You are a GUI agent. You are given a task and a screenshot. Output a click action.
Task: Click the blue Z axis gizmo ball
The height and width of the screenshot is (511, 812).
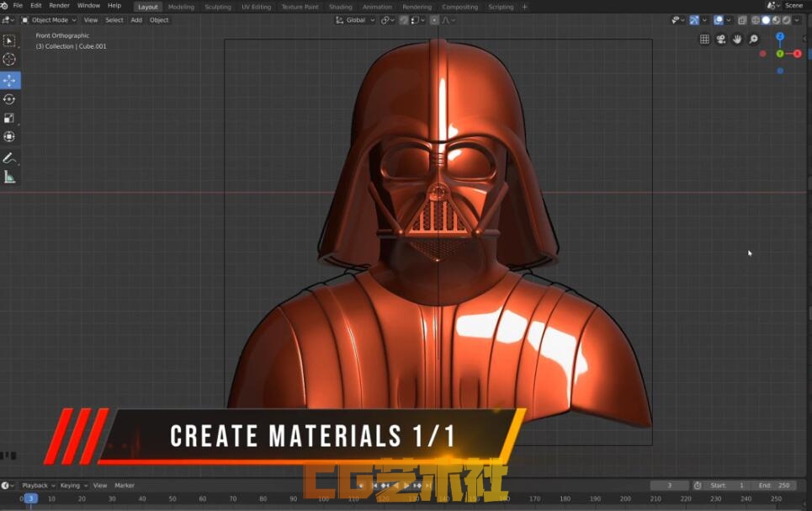pyautogui.click(x=780, y=37)
